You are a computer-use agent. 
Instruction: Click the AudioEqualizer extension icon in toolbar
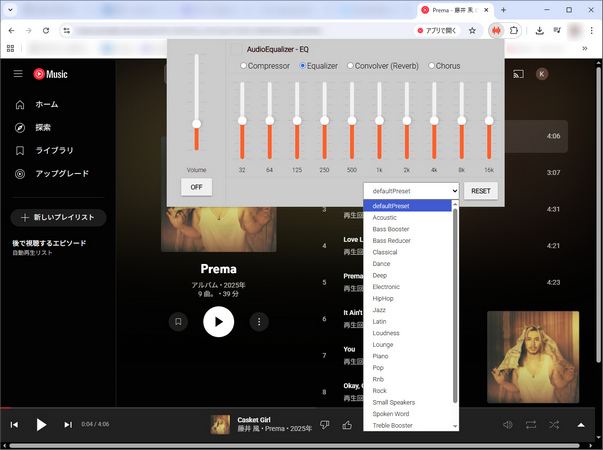pos(496,30)
